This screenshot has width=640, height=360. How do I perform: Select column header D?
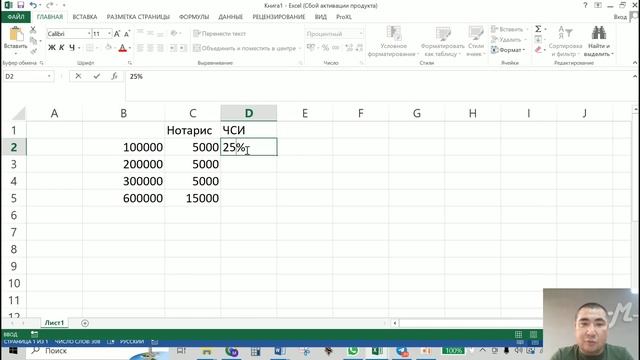[249, 113]
